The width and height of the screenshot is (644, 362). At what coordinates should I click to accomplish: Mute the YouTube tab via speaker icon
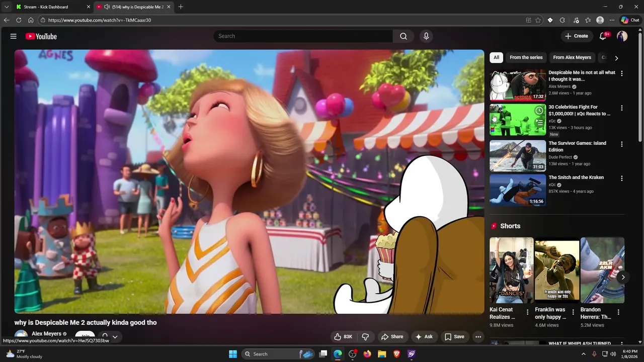click(x=107, y=7)
